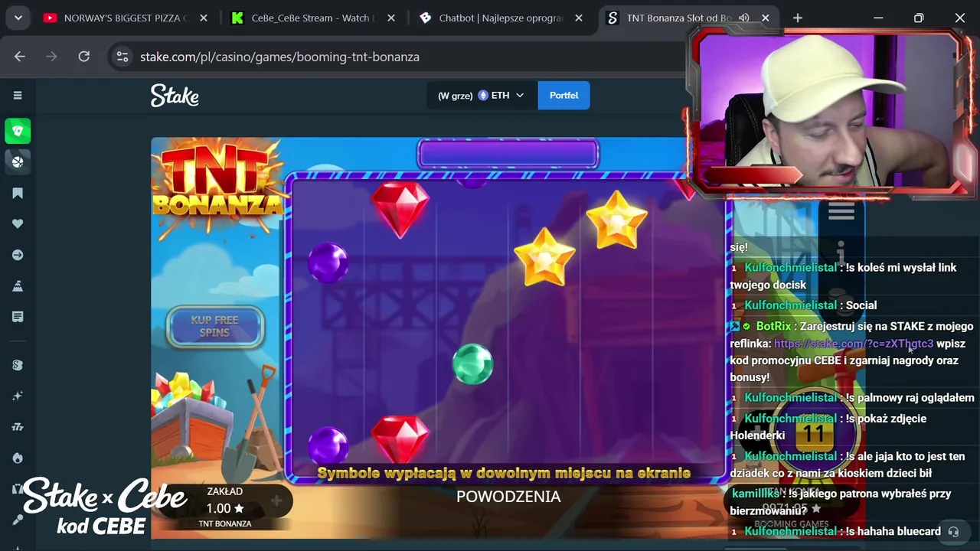Click the '(W grze)' balance label
980x551 pixels.
455,96
